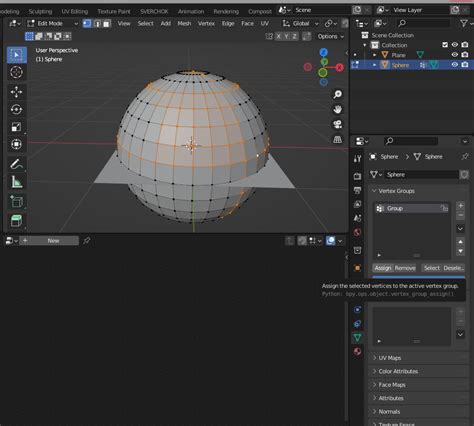
Task: Enable vertex select mode
Action: (87, 24)
